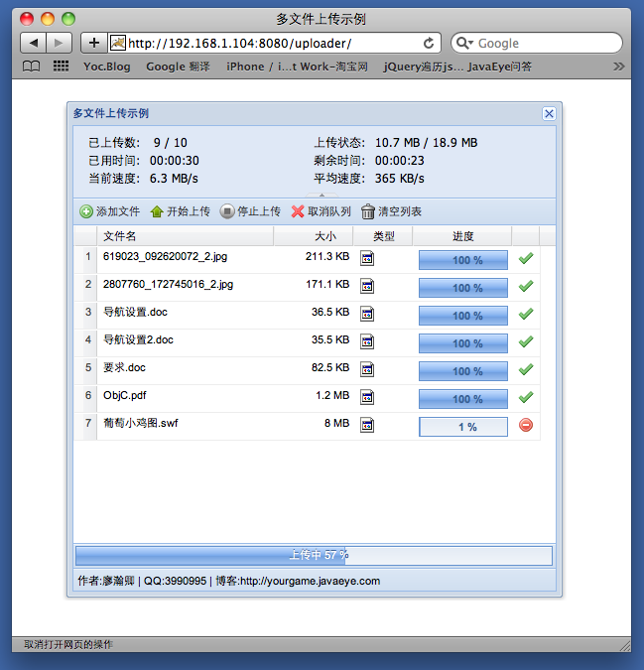The height and width of the screenshot is (670, 644).
Task: Sort by 进度 column header
Action: [x=462, y=236]
